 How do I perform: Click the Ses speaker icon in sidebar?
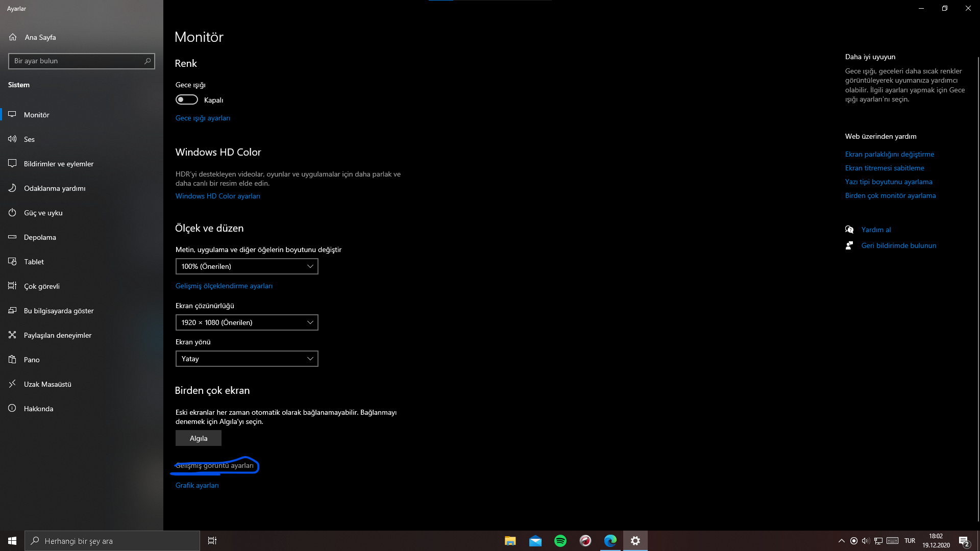[12, 139]
